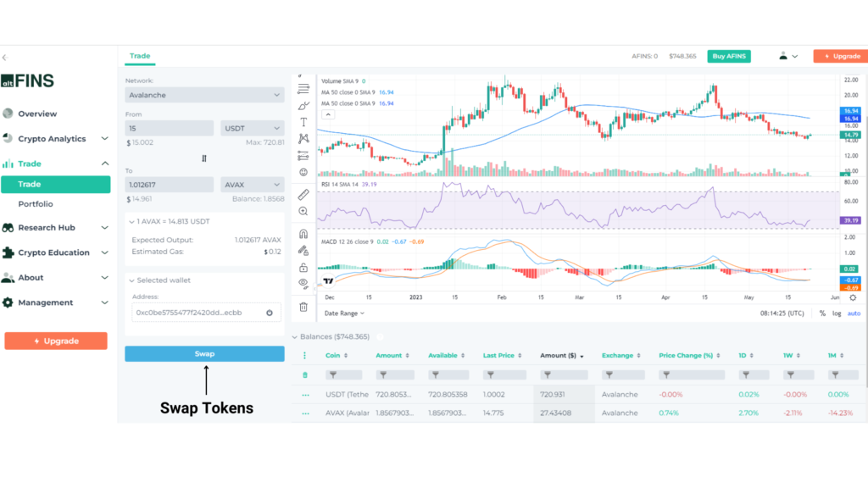This screenshot has height=488, width=868.
Task: Select the Text tool in chart toolbar
Action: pyautogui.click(x=303, y=122)
